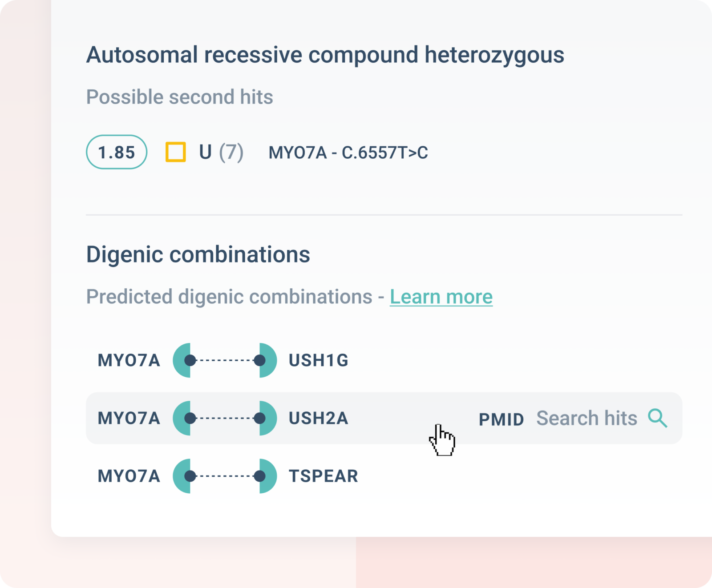Viewport: 712px width, 588px height.
Task: Click the PMID label in USH2A row
Action: pyautogui.click(x=502, y=419)
